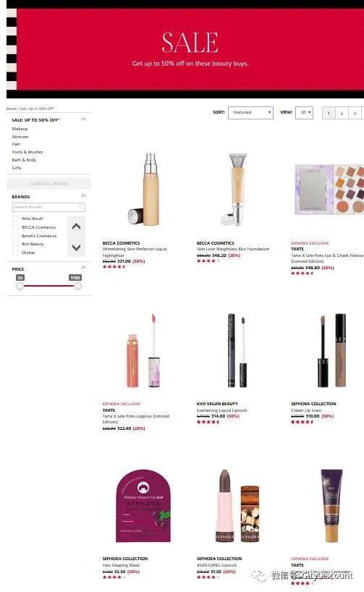Image resolution: width=364 pixels, height=592 pixels.
Task: Collapse the Brands filter section
Action: click(83, 196)
